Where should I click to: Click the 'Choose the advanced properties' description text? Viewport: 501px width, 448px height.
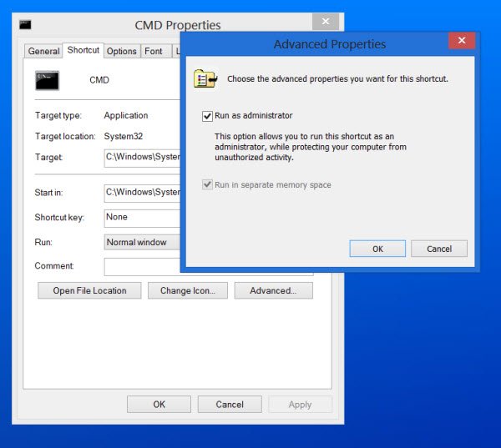click(x=337, y=79)
